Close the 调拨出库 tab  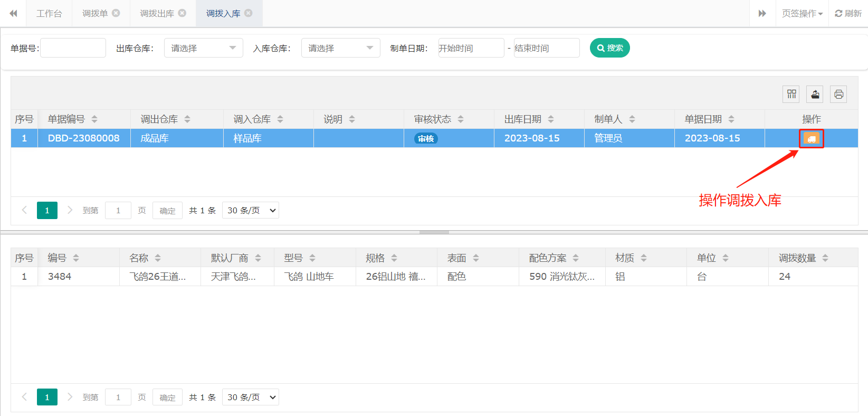pyautogui.click(x=183, y=13)
